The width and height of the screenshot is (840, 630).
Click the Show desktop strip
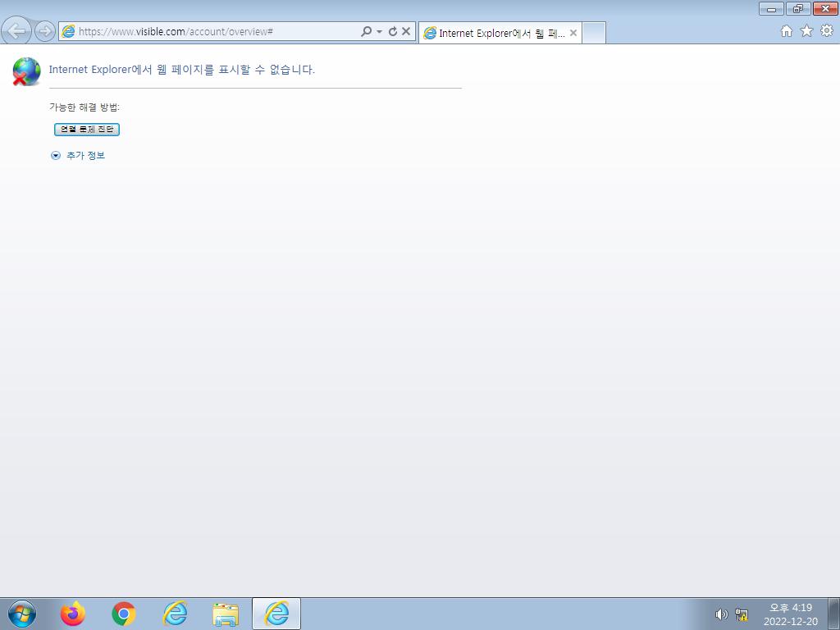tap(834, 614)
